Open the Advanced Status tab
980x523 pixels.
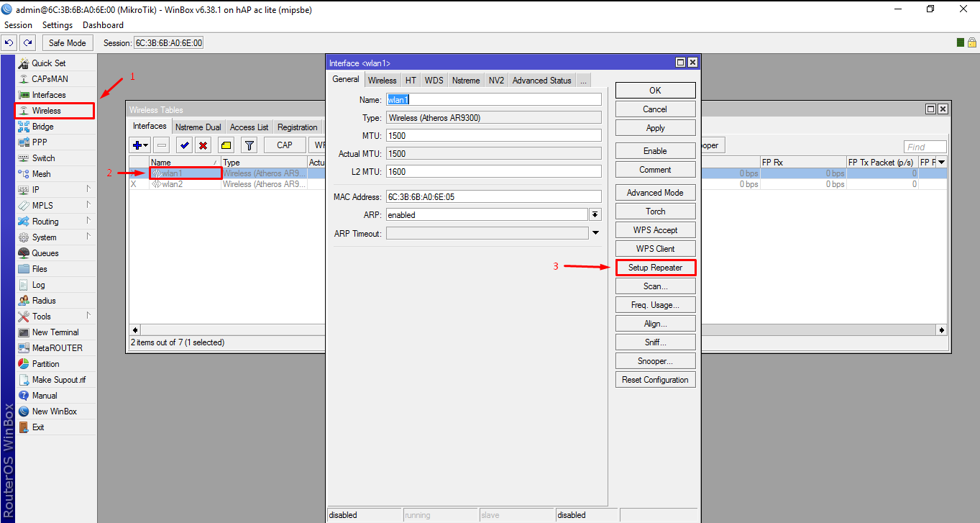click(x=541, y=81)
